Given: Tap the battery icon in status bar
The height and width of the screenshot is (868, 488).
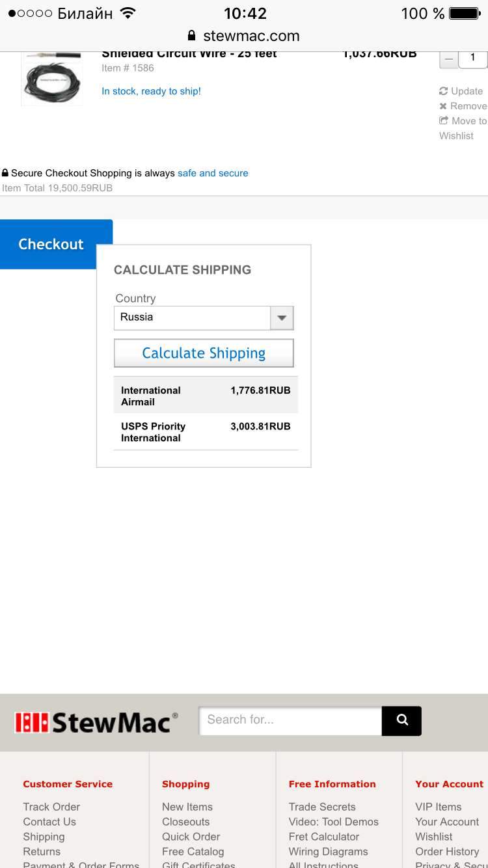Looking at the screenshot, I should [465, 14].
